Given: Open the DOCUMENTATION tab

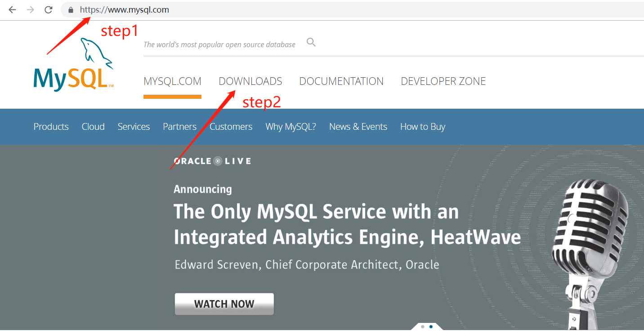Looking at the screenshot, I should (x=341, y=81).
